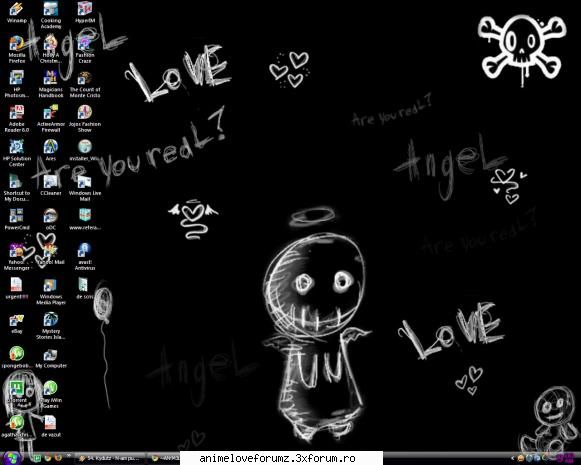Image resolution: width=581 pixels, height=465 pixels.
Task: Open avast! Antivirus desktop icon
Action: click(x=85, y=257)
